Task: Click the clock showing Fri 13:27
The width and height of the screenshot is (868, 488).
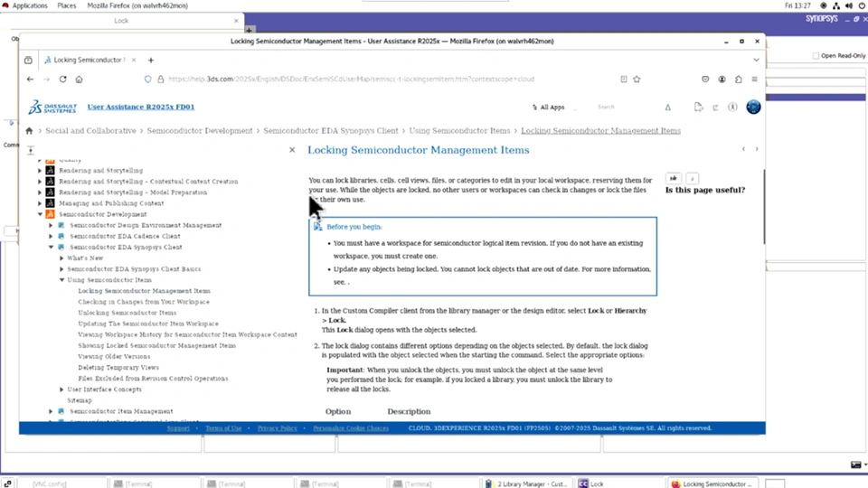Action: pyautogui.click(x=797, y=5)
